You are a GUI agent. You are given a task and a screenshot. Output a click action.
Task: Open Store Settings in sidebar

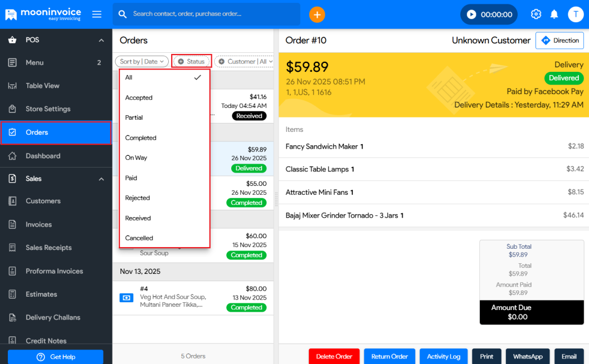point(48,109)
